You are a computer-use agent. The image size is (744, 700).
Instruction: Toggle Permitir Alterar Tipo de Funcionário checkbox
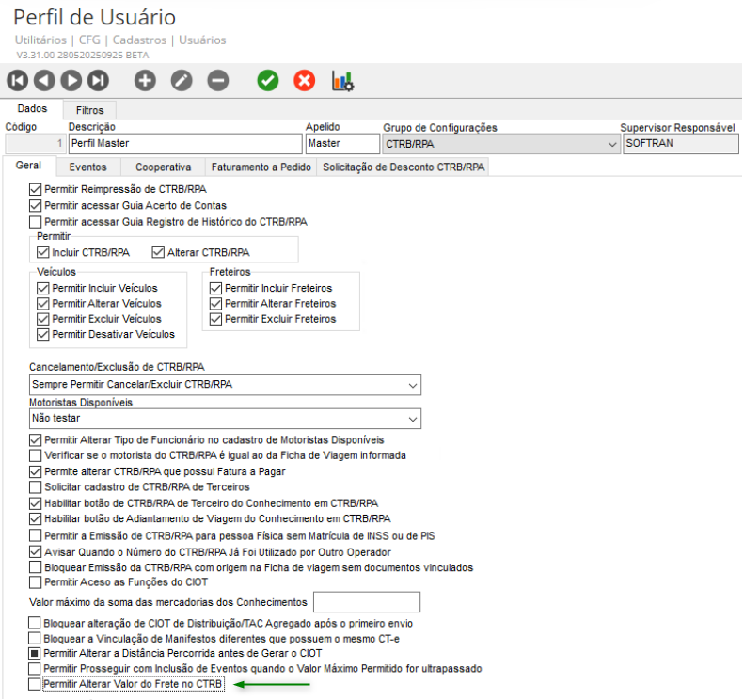tap(35, 440)
